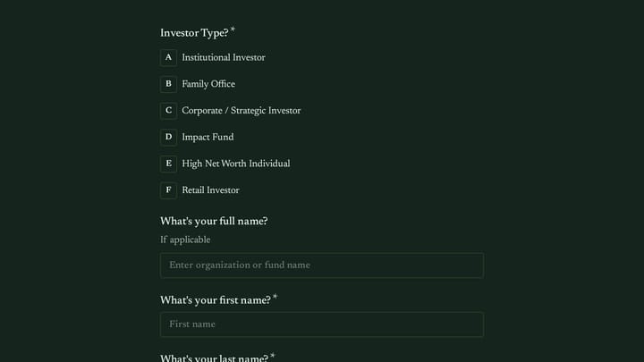Click the letter A key badge
The width and height of the screenshot is (644, 362).
click(x=168, y=58)
